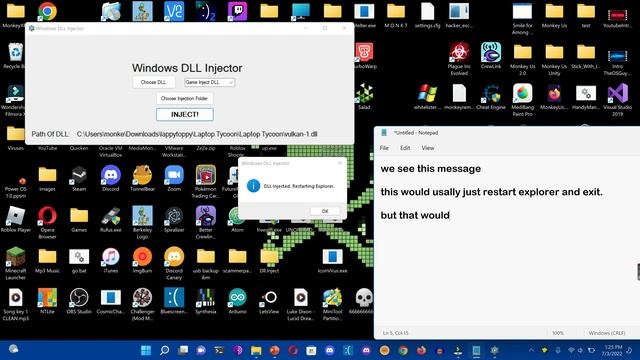640x360 pixels.
Task: Select MediBang Paint Pro desktop icon
Action: click(522, 100)
